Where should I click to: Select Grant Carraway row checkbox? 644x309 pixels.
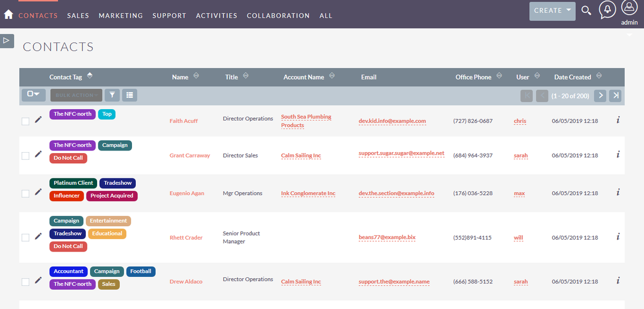point(25,156)
